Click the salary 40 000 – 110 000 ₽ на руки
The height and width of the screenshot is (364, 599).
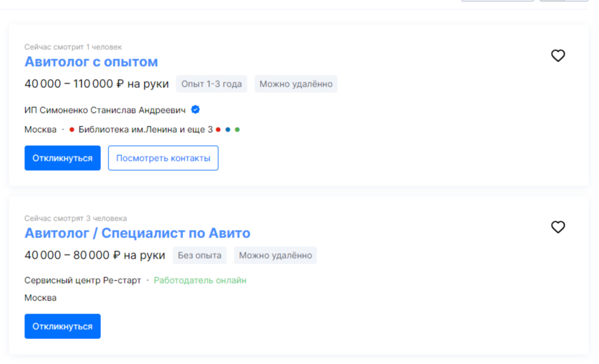tap(97, 84)
